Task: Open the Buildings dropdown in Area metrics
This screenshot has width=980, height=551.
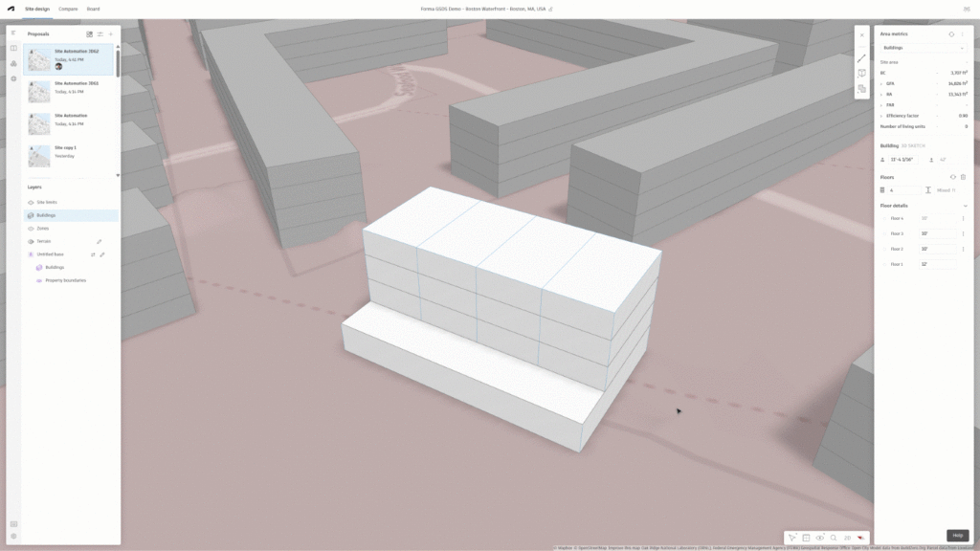Action: pyautogui.click(x=924, y=47)
